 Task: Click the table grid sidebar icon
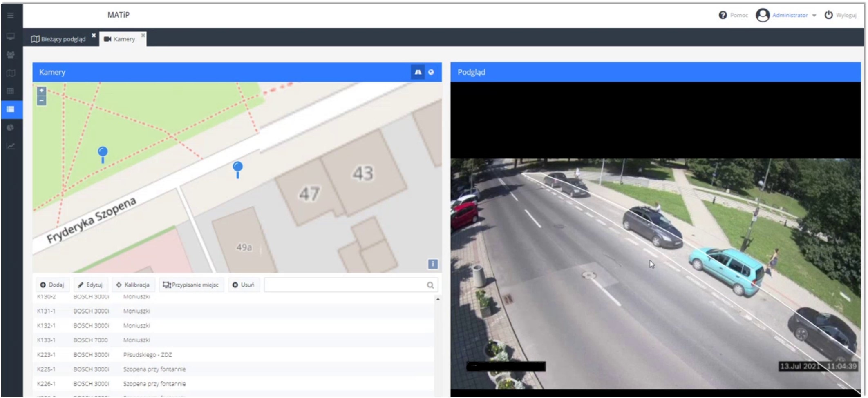(x=11, y=91)
